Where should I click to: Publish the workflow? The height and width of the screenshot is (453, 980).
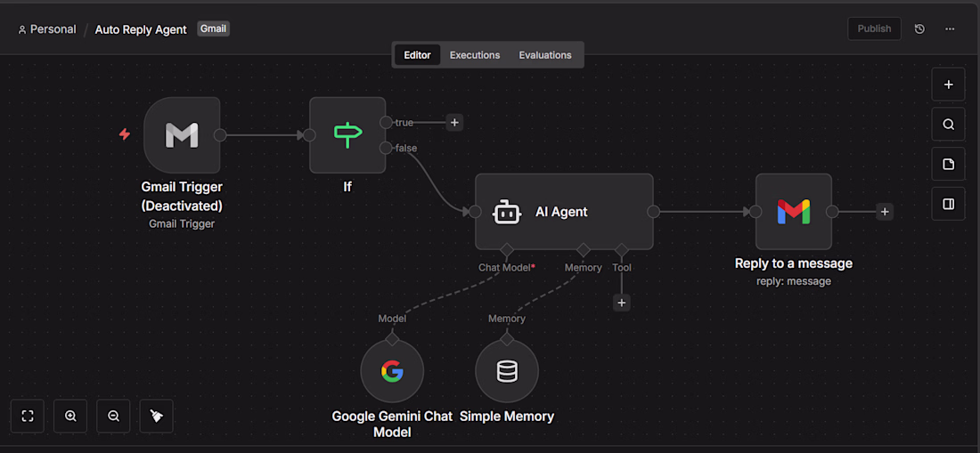coord(874,28)
